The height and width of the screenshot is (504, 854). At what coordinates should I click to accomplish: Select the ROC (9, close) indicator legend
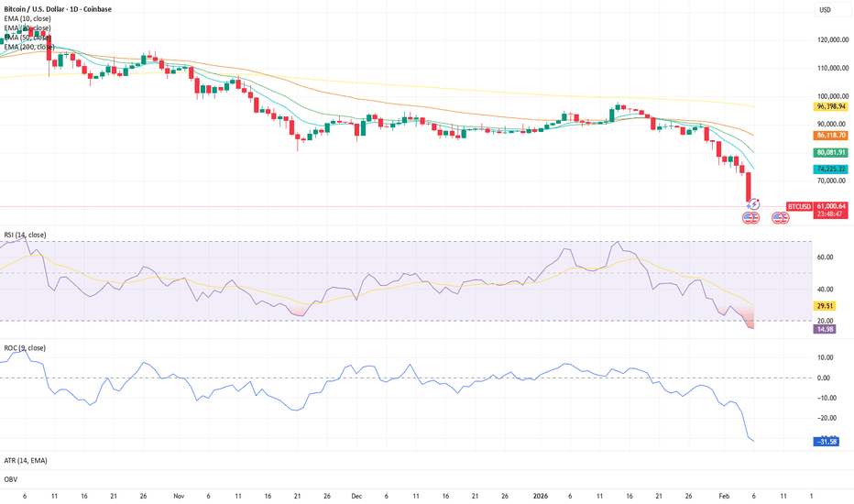pos(25,347)
